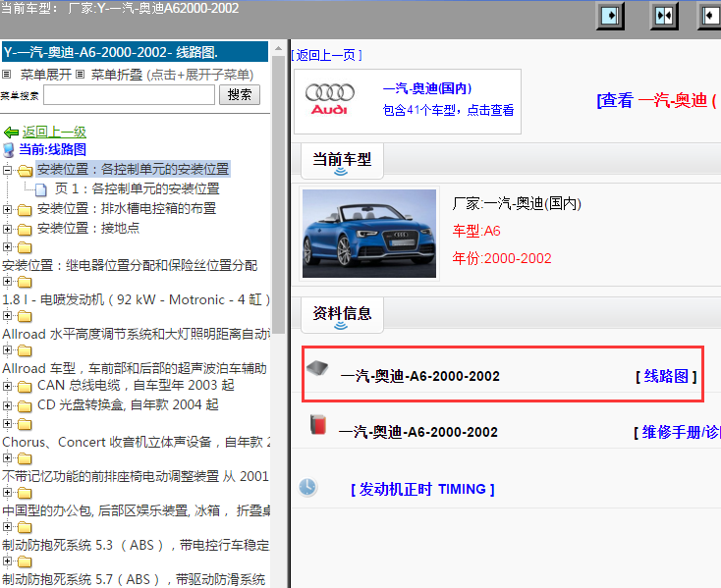This screenshot has height=588, width=721.
Task: Expand the 安装位置：排水槽电控箱的布置 node
Action: (7, 209)
